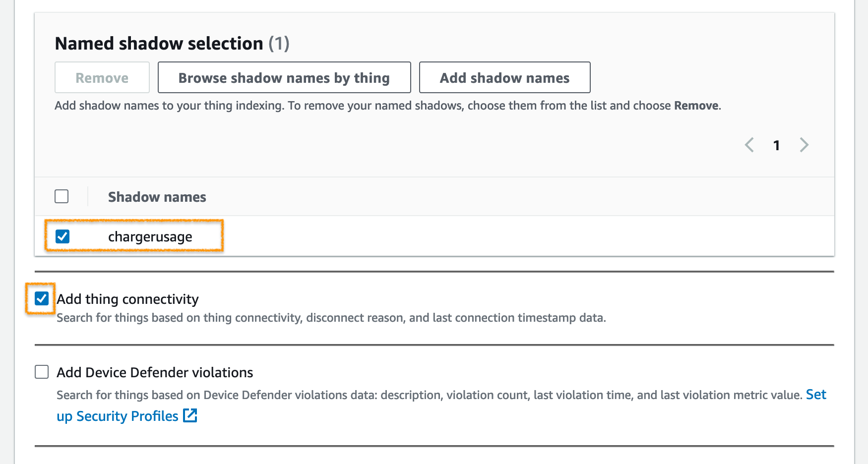Click external link icon after Security Profiles
The height and width of the screenshot is (464, 868).
[x=190, y=415]
